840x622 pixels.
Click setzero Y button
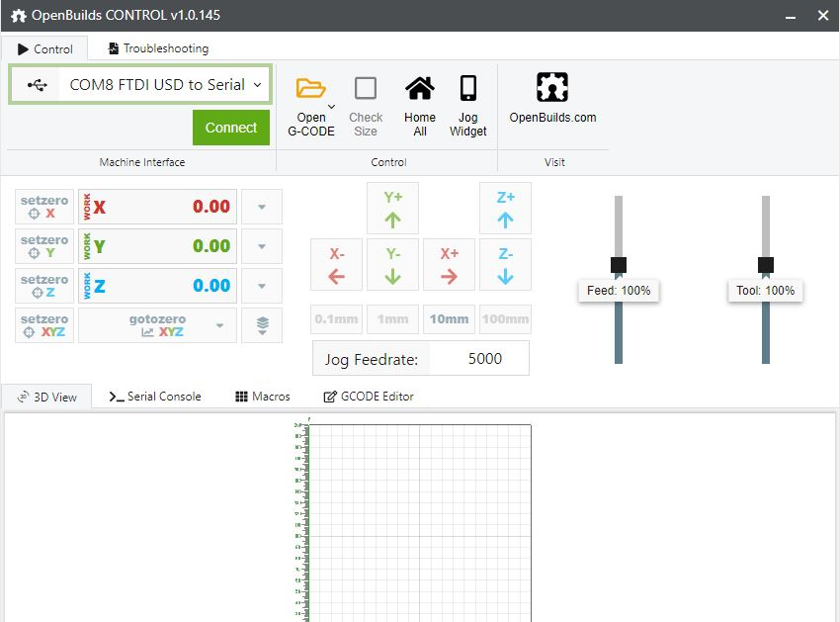[44, 246]
